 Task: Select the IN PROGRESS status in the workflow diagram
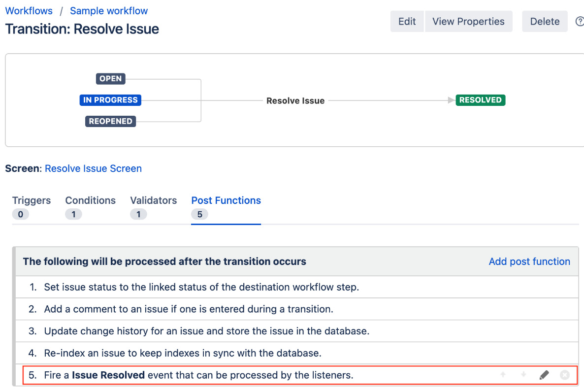[110, 99]
